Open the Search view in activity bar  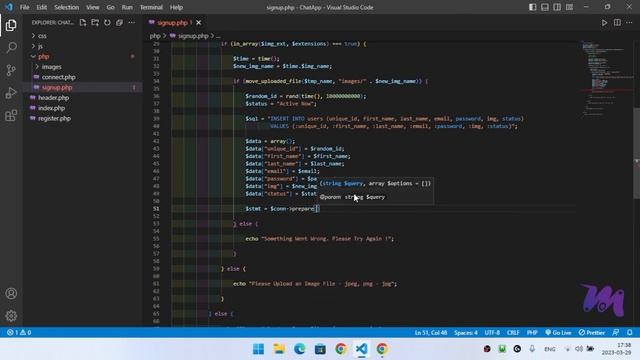click(11, 47)
